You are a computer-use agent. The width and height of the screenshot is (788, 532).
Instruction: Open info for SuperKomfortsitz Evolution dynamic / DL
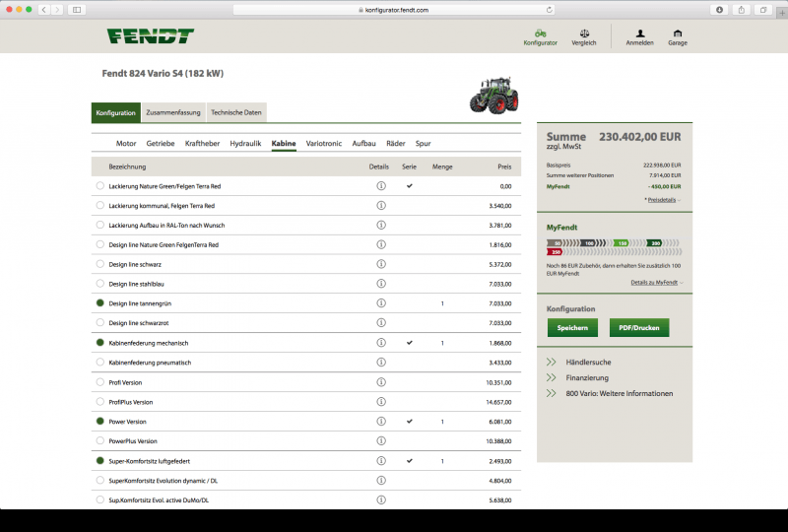[x=381, y=480]
